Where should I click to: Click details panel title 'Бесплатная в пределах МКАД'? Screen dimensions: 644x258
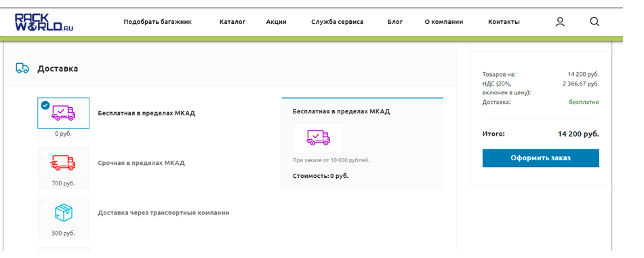click(341, 111)
